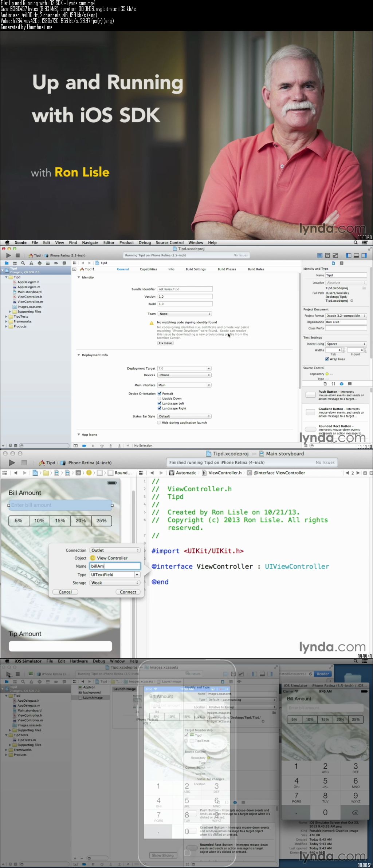
Task: Click the Run button in storyboard frame
Action: click(12, 463)
